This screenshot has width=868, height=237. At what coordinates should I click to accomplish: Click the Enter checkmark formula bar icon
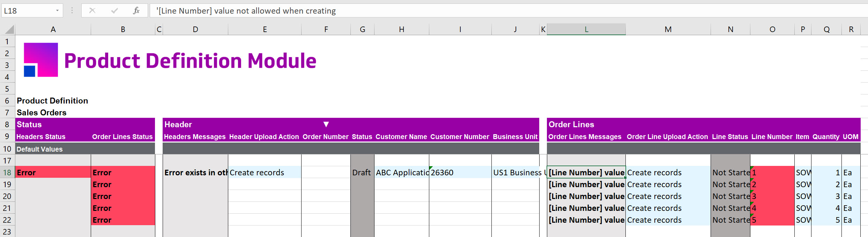point(114,11)
